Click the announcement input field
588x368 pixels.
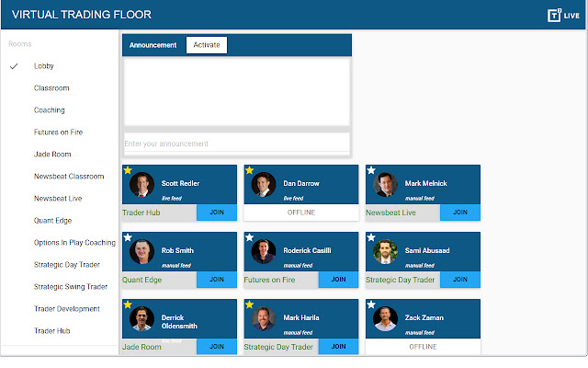point(236,144)
